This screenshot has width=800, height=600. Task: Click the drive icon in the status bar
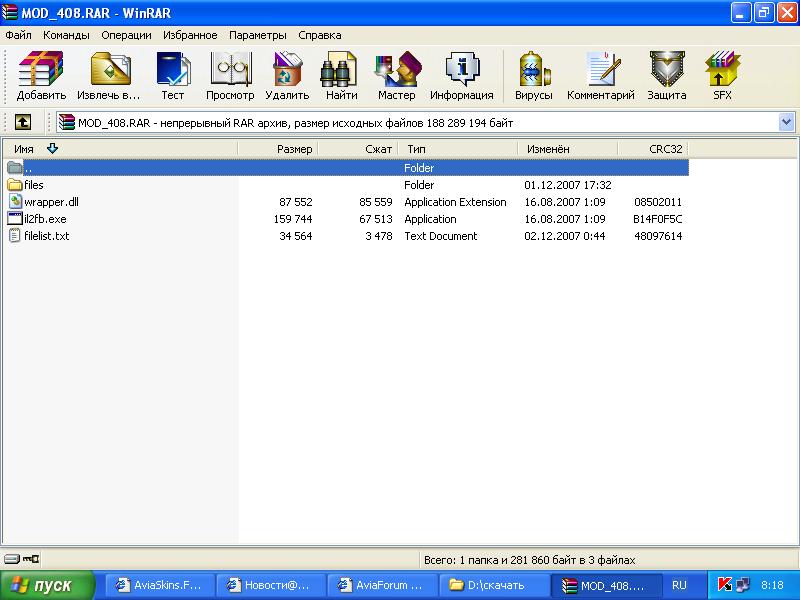pyautogui.click(x=11, y=559)
